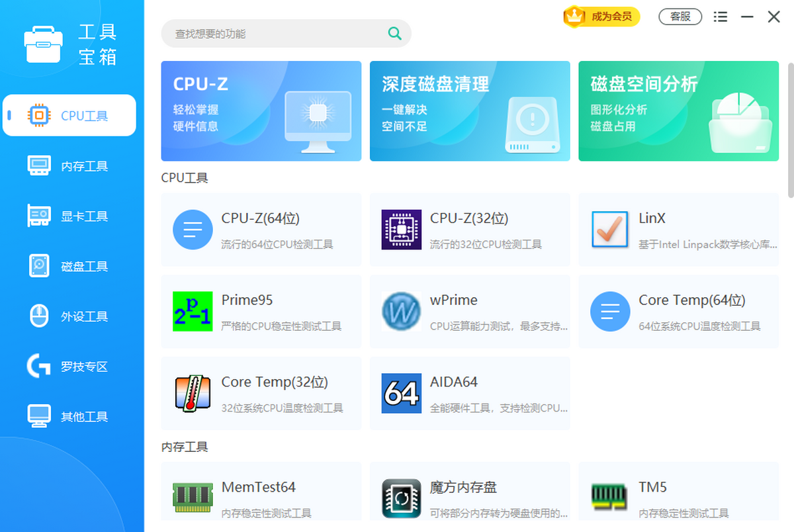
Task: Click the 磁盘工具 sidebar icon
Action: click(39, 266)
